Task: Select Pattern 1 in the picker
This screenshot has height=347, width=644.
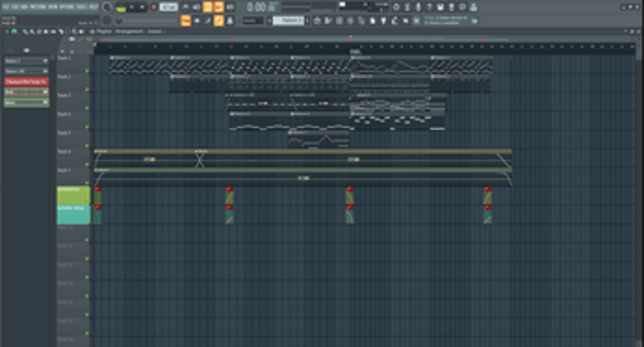Action: click(27, 61)
